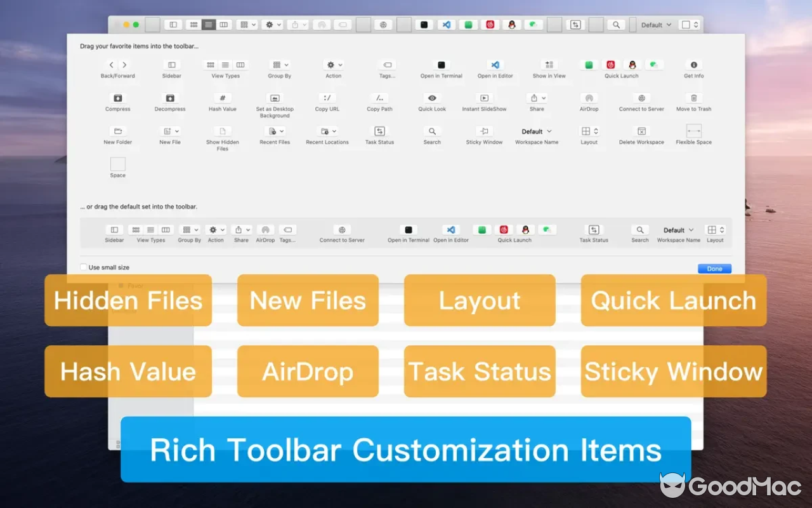Select the Hash Value tool icon
This screenshot has height=508, width=812.
[222, 98]
